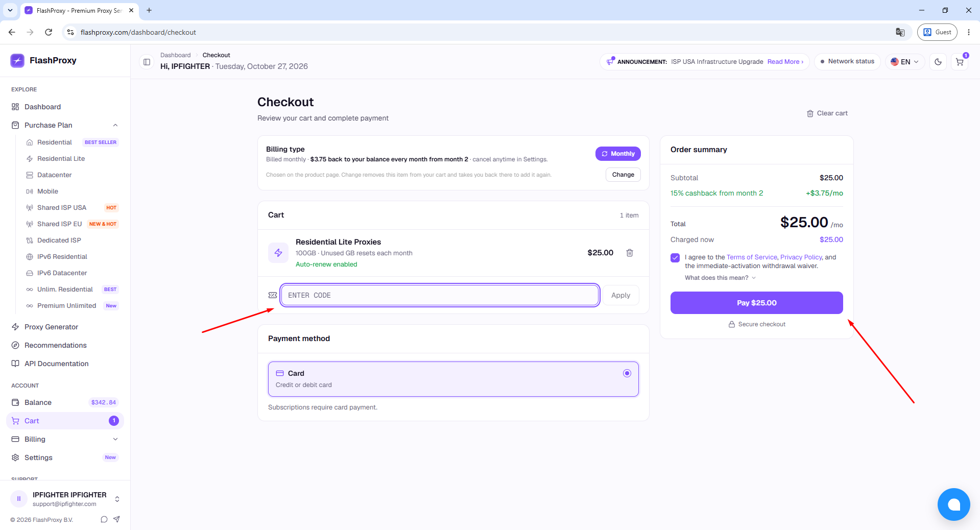980x530 pixels.
Task: Toggle the Monthly billing badge
Action: (618, 154)
